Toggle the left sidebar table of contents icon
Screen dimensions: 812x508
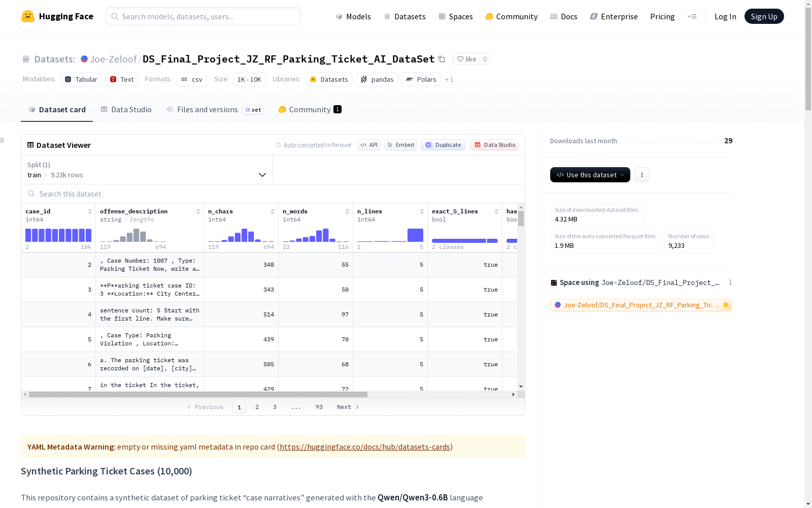point(3,140)
